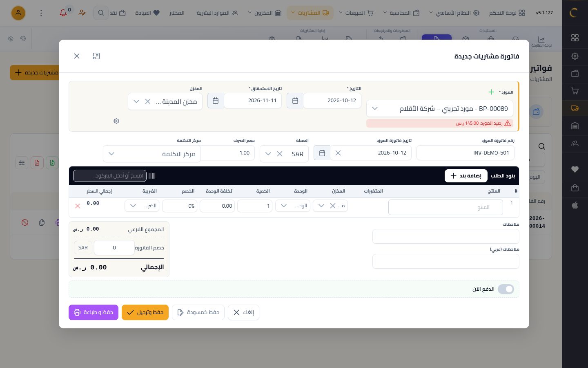Open the line item tax dropdown

point(142,206)
